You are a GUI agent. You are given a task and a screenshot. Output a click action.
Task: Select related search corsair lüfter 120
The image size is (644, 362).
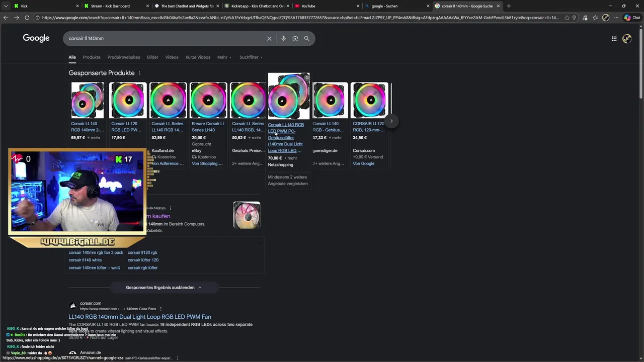(143, 260)
